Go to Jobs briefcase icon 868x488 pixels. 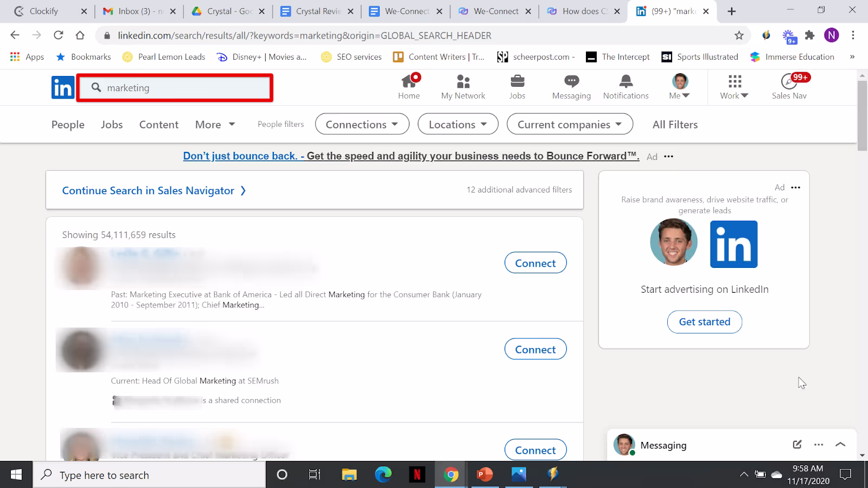point(518,81)
